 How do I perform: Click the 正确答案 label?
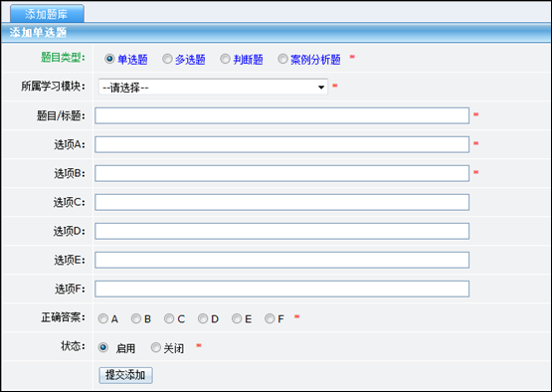[x=64, y=317]
